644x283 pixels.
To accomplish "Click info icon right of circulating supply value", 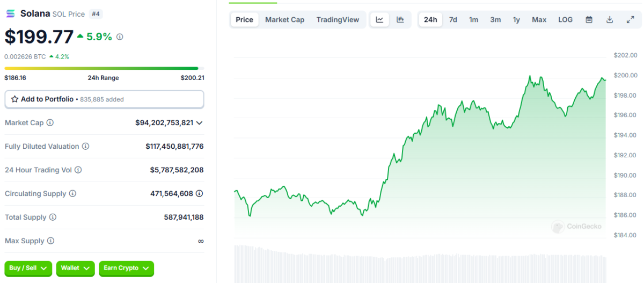I will coord(200,194).
